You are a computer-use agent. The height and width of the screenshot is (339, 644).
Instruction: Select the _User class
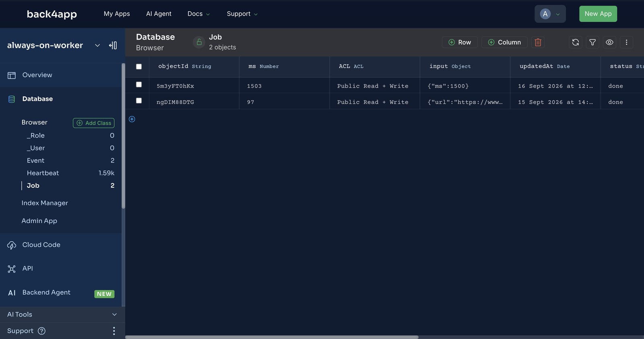click(x=36, y=148)
